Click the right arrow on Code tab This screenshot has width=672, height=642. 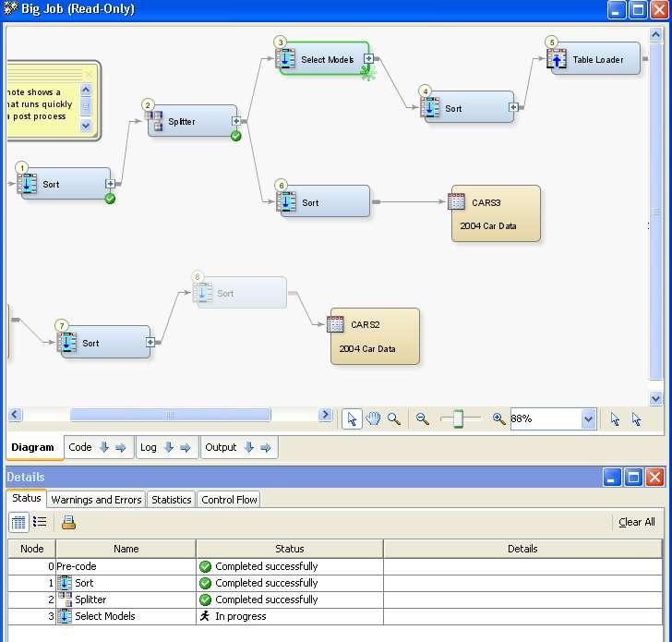(x=121, y=448)
